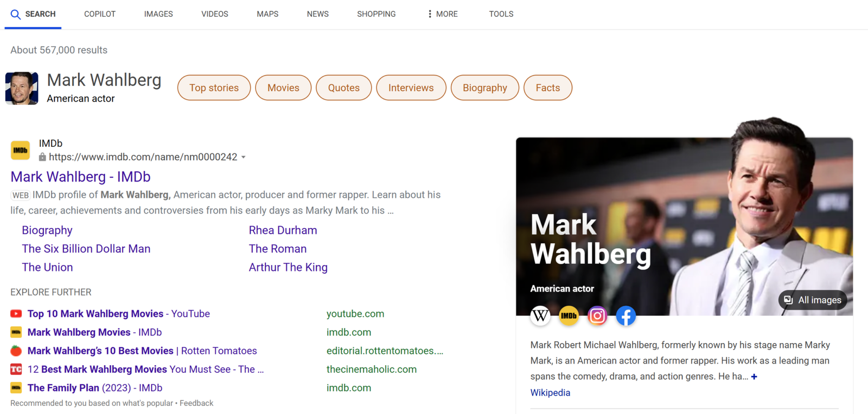Image resolution: width=868 pixels, height=414 pixels.
Task: Open the IMDb icon in knowledge panel
Action: point(569,315)
